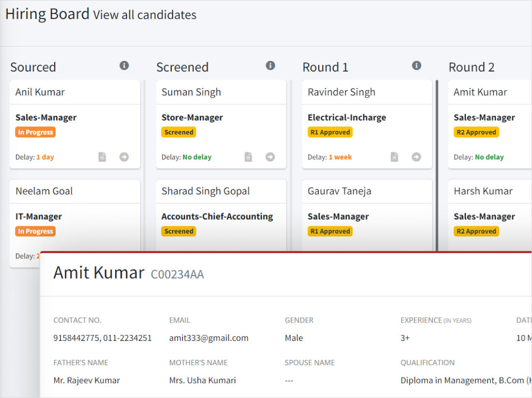532x398 pixels.
Task: Click forward arrow on Ravinder Singh card
Action: [416, 157]
